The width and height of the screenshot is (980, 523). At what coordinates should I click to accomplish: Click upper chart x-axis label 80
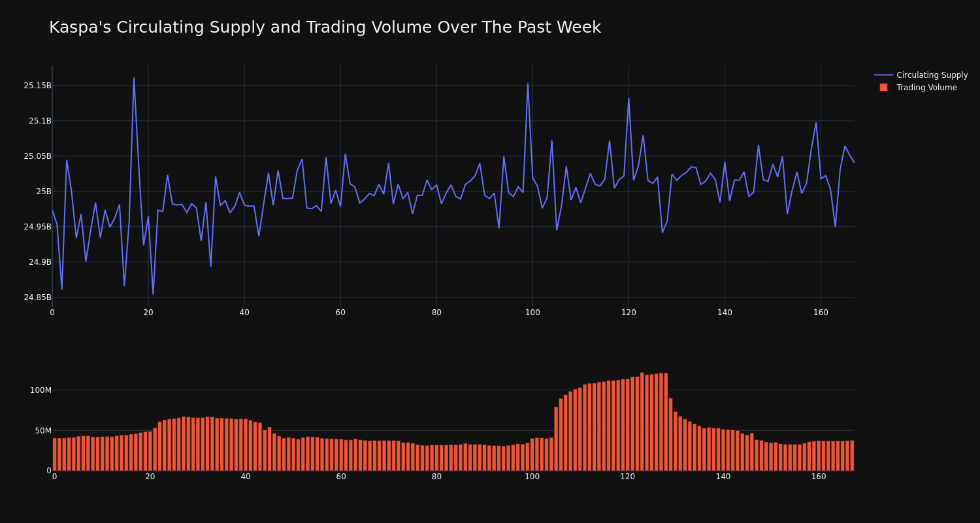[x=436, y=312]
